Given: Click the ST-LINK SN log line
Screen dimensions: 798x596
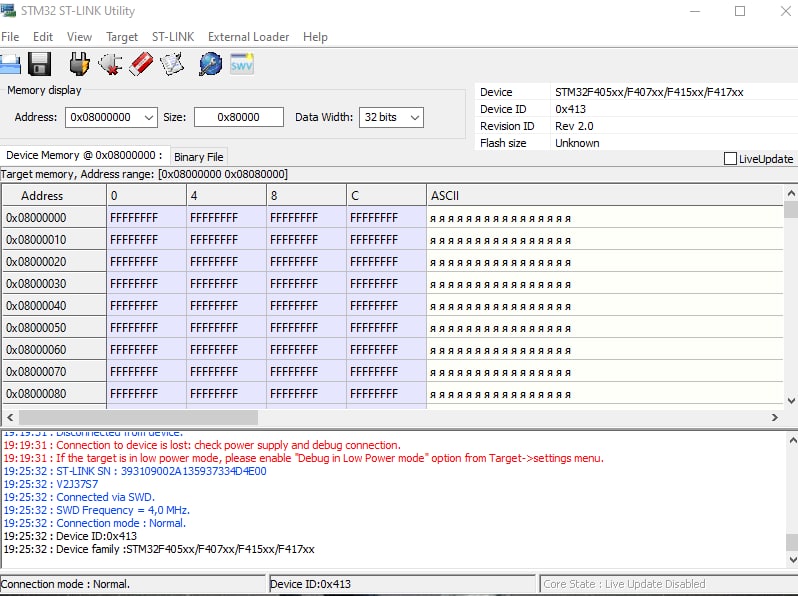Looking at the screenshot, I should 135,471.
